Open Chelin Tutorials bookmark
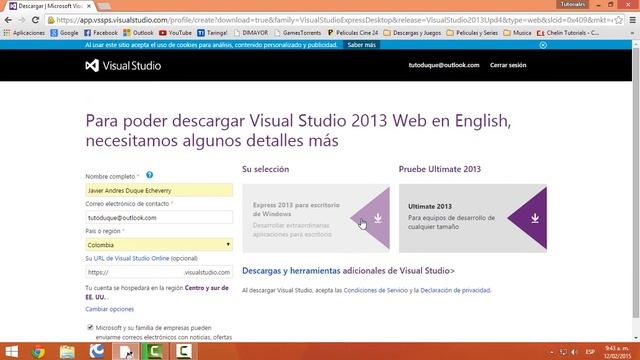The width and height of the screenshot is (640, 360). [x=568, y=33]
